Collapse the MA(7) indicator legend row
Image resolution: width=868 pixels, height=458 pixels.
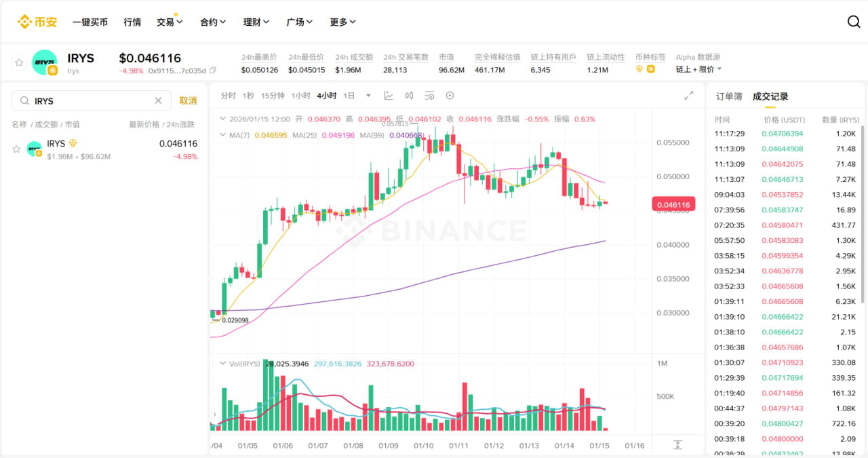(x=222, y=135)
